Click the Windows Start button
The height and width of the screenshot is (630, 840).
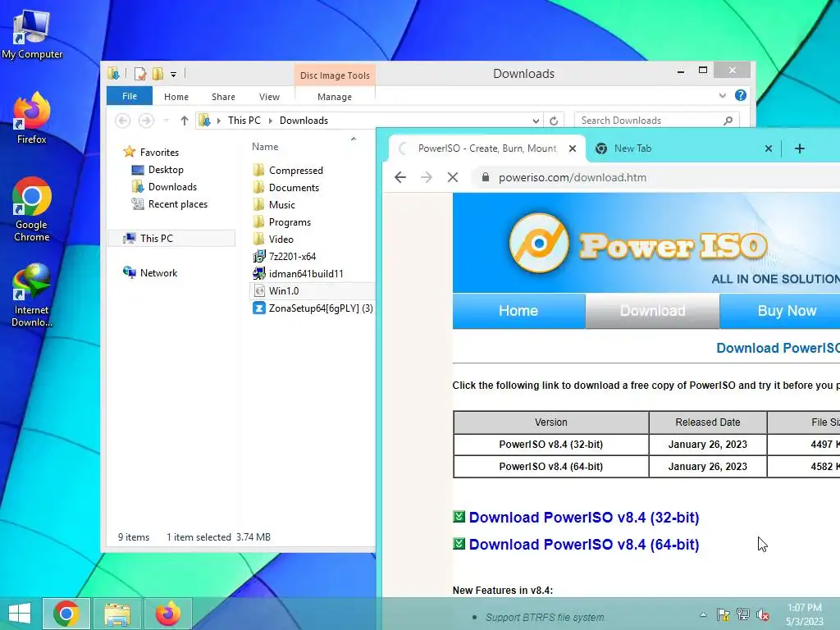pos(20,614)
